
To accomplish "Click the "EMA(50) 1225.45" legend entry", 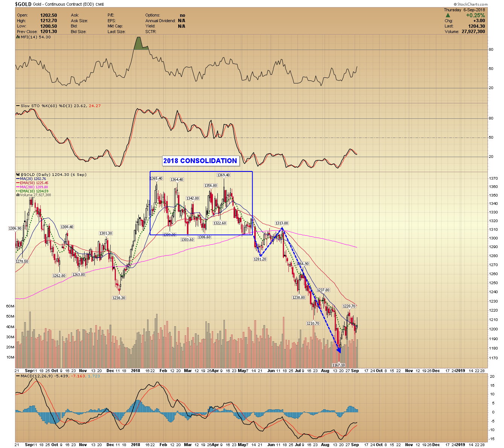I will click(x=34, y=183).
